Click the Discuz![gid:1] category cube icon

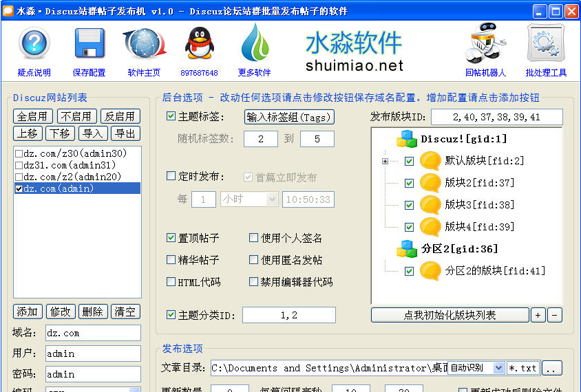click(x=406, y=139)
